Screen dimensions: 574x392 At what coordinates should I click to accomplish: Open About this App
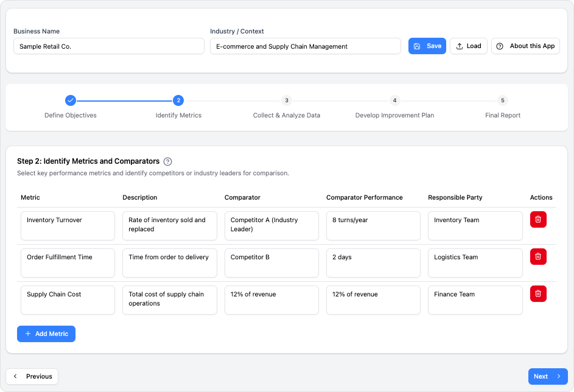click(525, 46)
